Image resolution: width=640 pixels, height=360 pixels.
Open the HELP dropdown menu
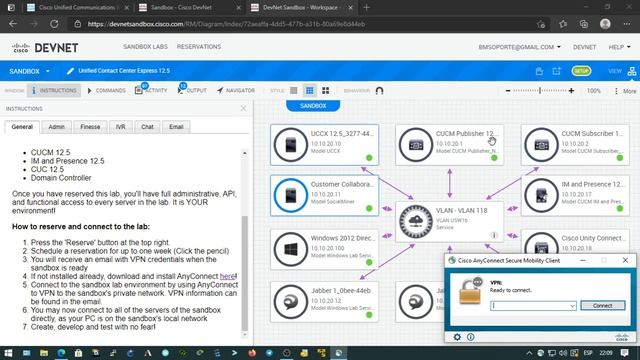(x=619, y=47)
